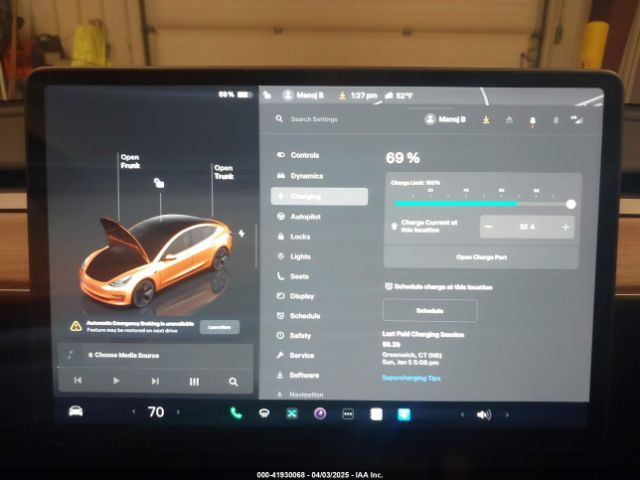Open Manoj B profile in settings header
The width and height of the screenshot is (640, 480).
coord(445,119)
